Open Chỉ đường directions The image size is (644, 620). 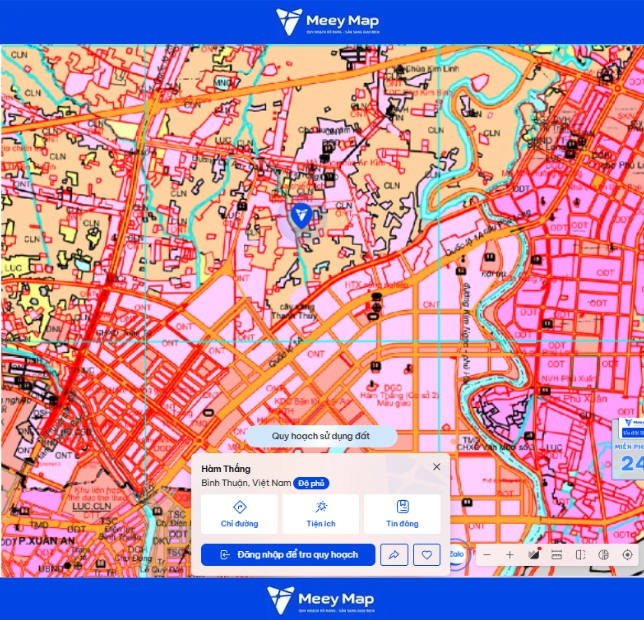239,514
